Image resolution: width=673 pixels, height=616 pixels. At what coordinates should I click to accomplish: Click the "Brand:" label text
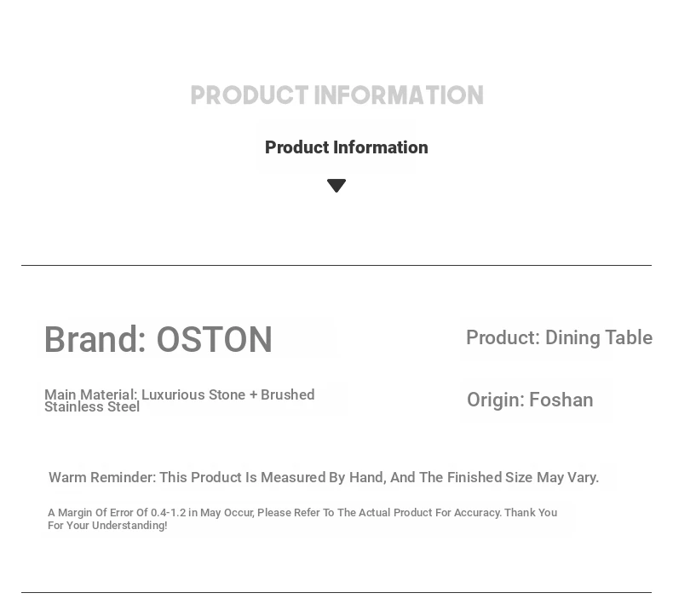95,340
